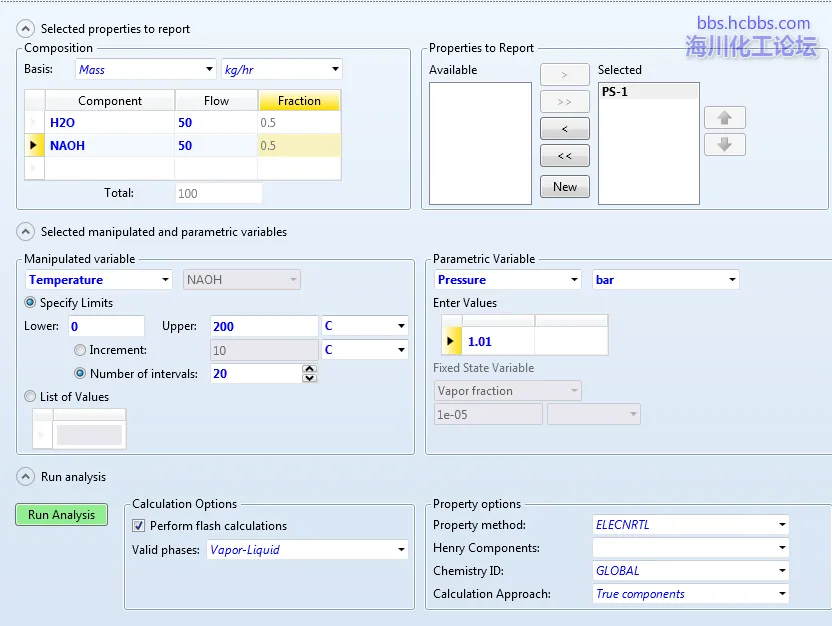Select PS-1 in the Selected list
Image resolution: width=832 pixels, height=626 pixels.
tap(647, 92)
